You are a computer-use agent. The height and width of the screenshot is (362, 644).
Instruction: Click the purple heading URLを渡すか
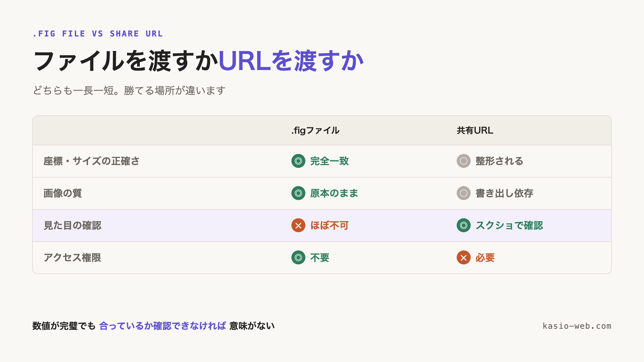[291, 61]
